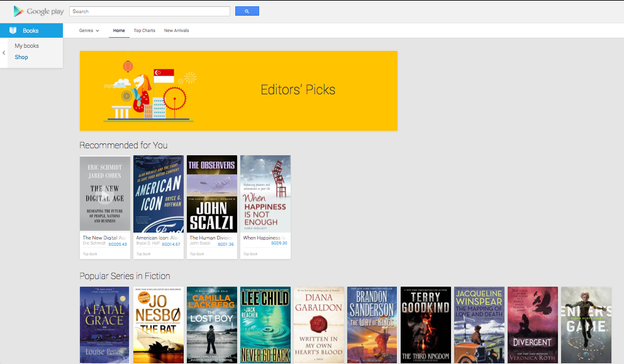Open the Popular Series in Fiction heading
This screenshot has height=364, width=624.
[125, 276]
